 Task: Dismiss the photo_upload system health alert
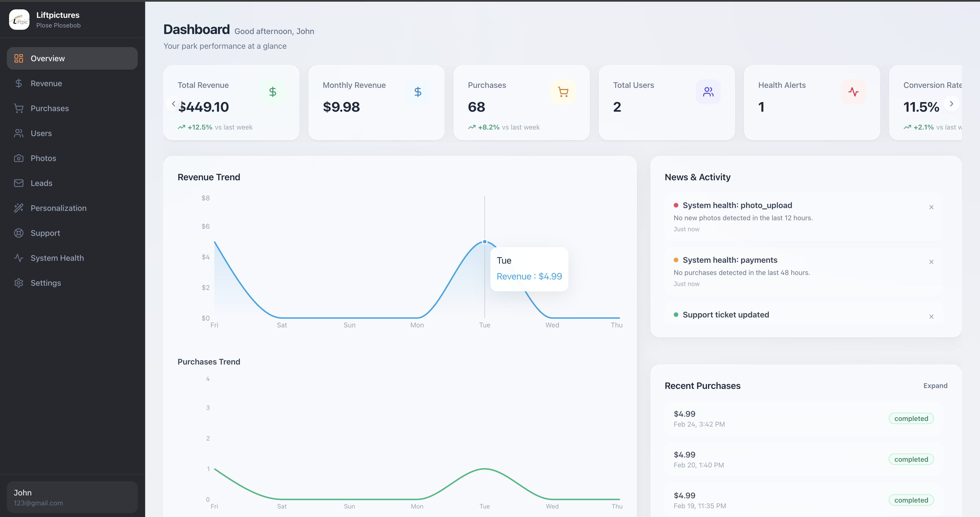(932, 207)
